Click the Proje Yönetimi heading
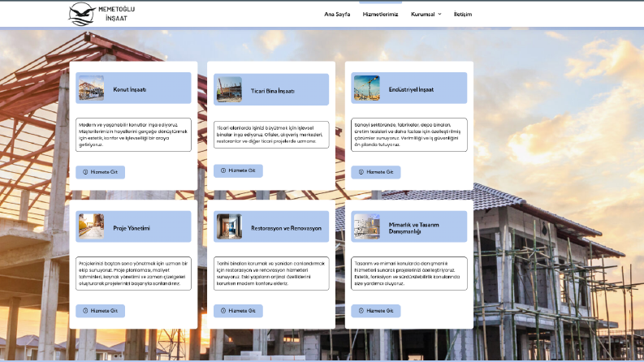Screen dimensions: 644x362 pos(132,228)
